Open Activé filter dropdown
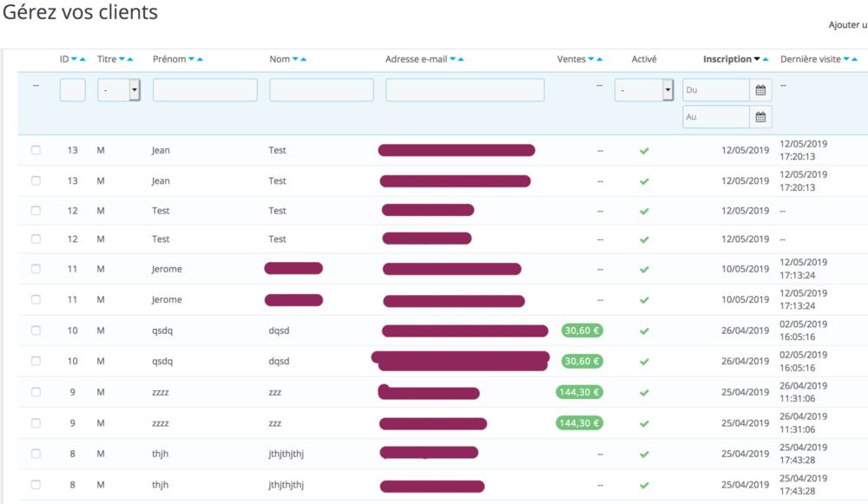This screenshot has width=868, height=504. click(644, 89)
